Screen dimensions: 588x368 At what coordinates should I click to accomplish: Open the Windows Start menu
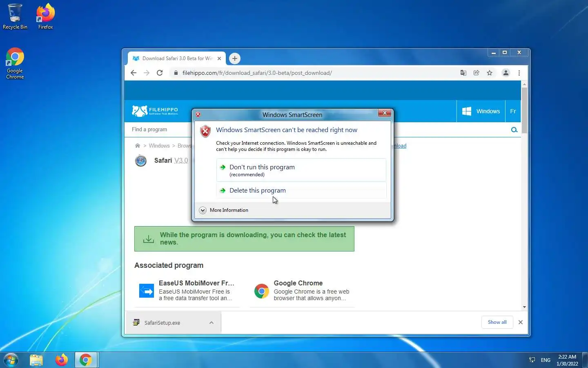[x=11, y=360]
